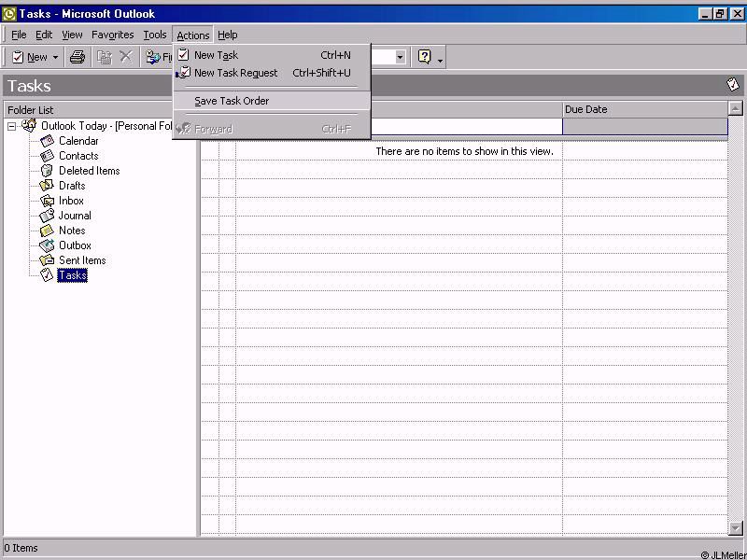Click the new task Due Date entry field

[644, 127]
